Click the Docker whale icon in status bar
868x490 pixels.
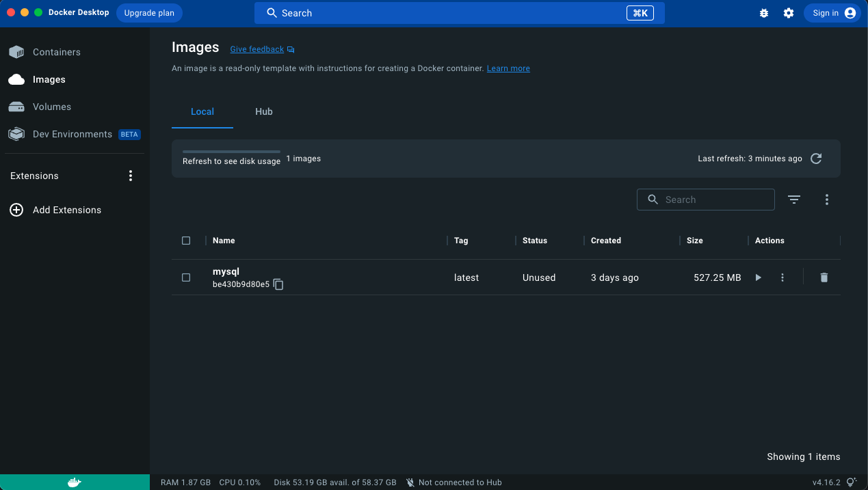point(75,482)
